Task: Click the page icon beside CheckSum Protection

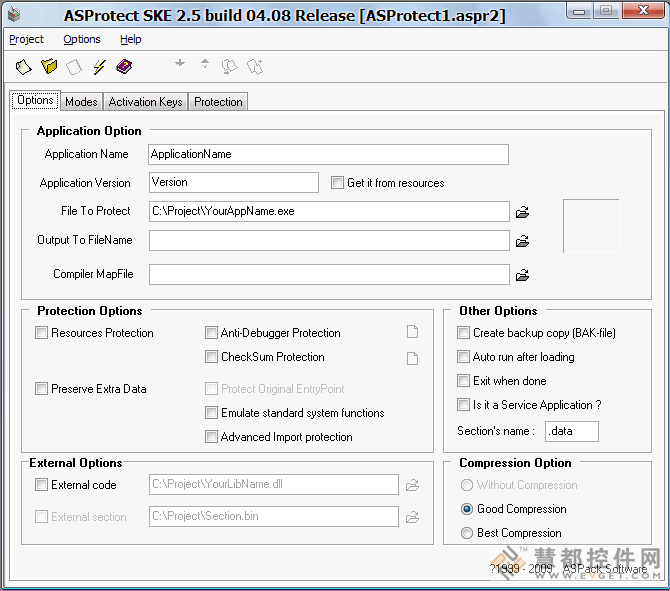Action: click(x=412, y=358)
